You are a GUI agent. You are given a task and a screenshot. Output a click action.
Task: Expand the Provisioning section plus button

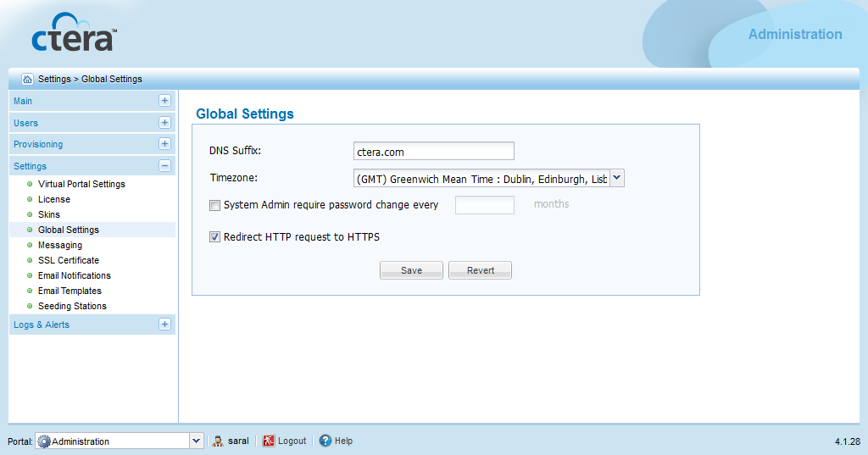[164, 144]
